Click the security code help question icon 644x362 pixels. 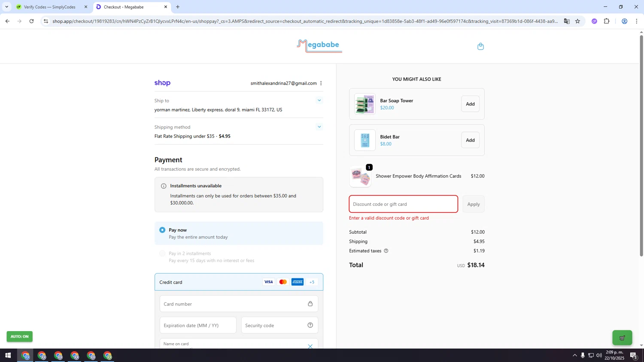click(310, 325)
